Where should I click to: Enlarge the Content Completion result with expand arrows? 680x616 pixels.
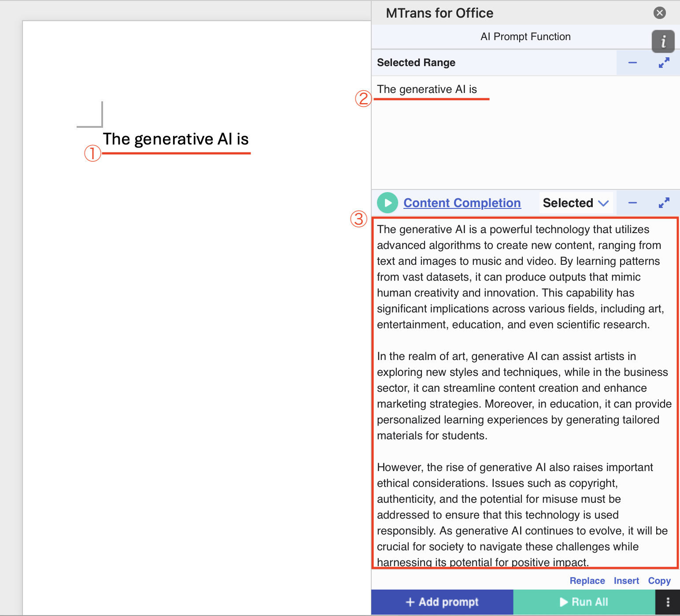coord(664,203)
